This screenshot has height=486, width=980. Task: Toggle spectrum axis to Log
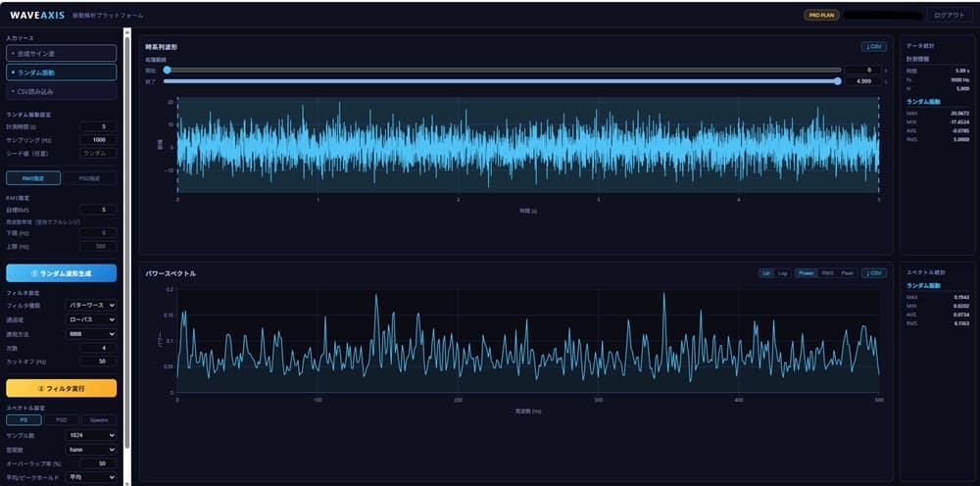point(782,273)
